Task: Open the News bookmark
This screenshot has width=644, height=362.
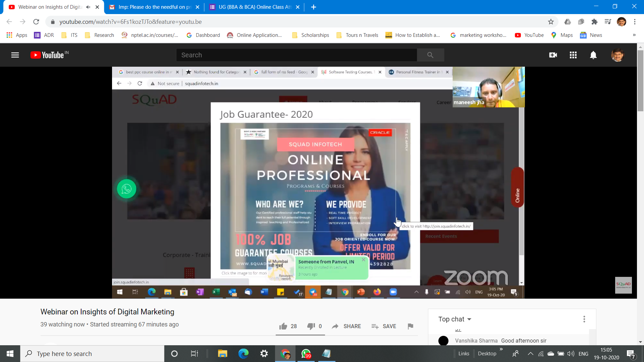Action: [x=591, y=35]
